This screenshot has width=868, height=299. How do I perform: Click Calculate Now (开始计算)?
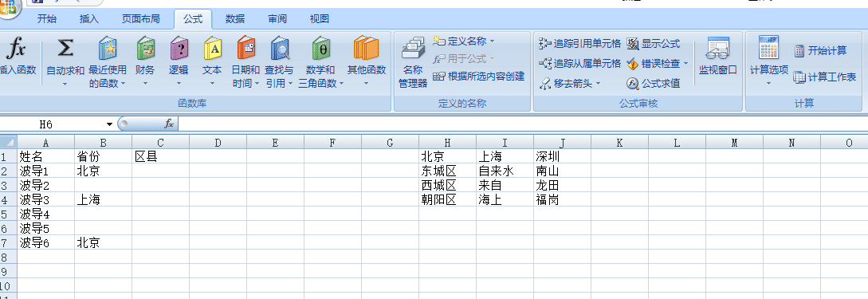(x=821, y=51)
